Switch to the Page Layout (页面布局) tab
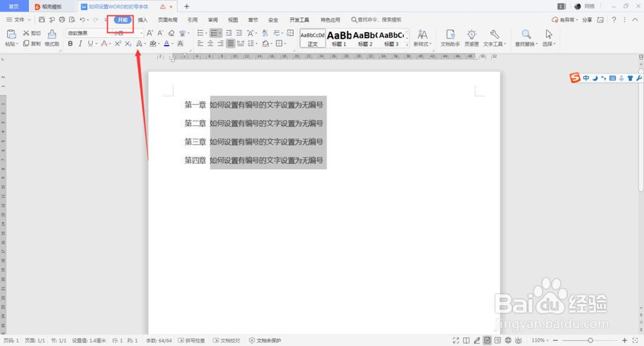 click(x=167, y=20)
